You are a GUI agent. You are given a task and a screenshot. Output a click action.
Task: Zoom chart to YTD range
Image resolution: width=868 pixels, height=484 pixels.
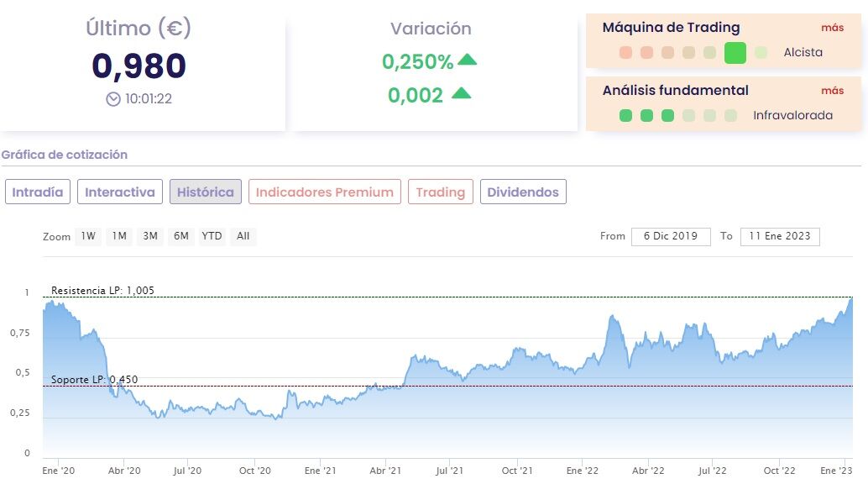(212, 236)
